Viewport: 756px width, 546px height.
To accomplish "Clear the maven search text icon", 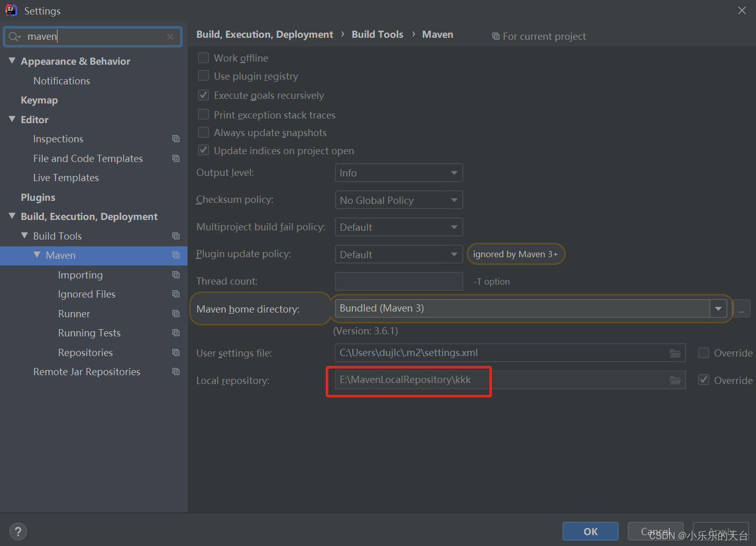I will pyautogui.click(x=170, y=37).
